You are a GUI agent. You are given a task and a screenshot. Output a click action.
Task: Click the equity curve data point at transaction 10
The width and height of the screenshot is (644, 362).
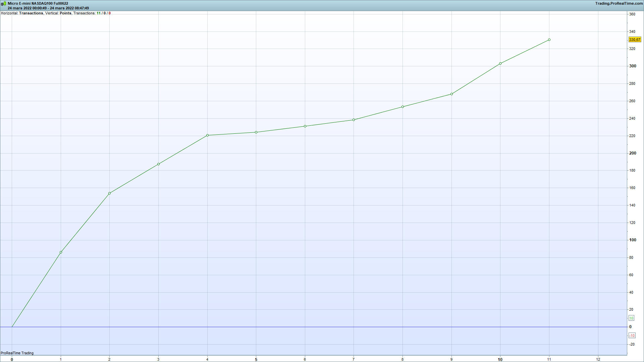(x=500, y=63)
